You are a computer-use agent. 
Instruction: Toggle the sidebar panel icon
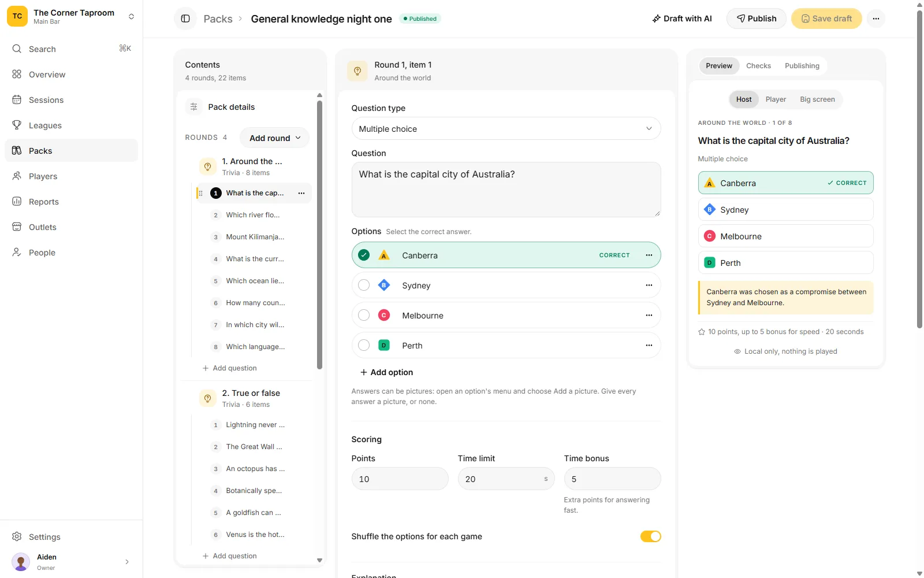click(185, 18)
